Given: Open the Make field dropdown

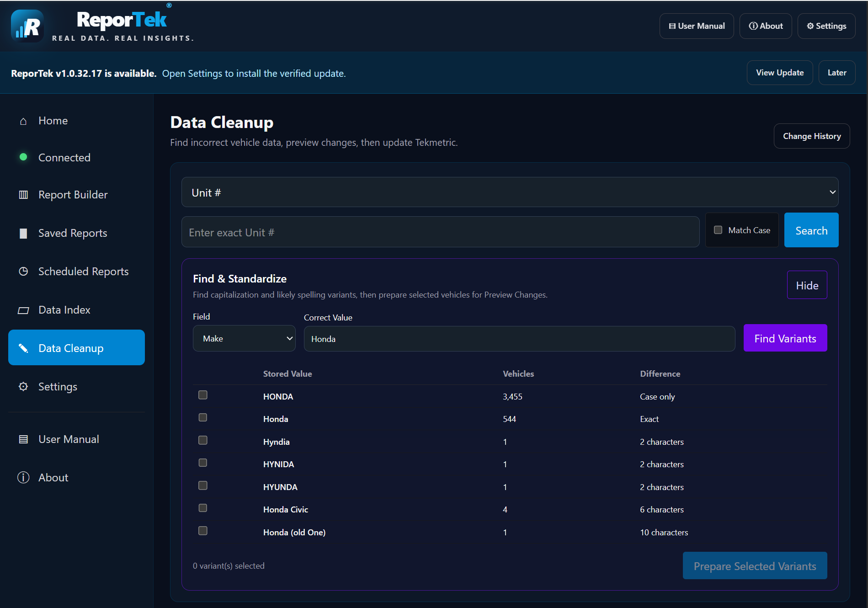Looking at the screenshot, I should 244,339.
